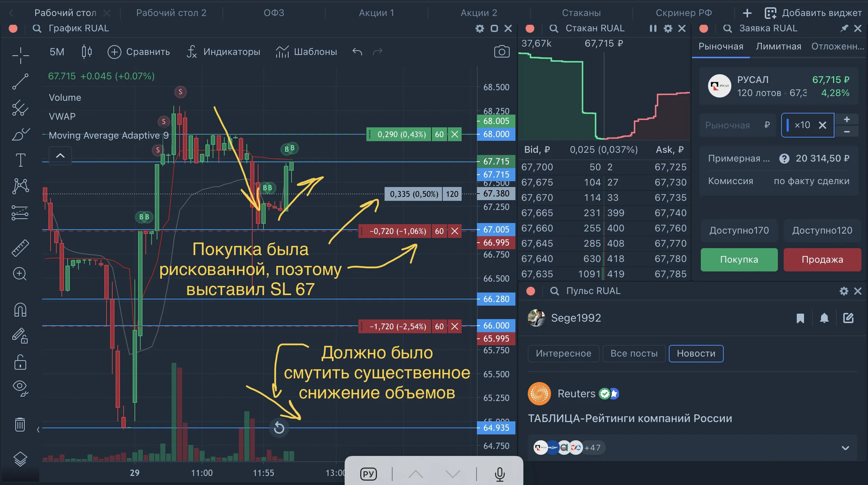This screenshot has width=868, height=485.
Task: Open the Индикаторы list
Action: click(x=223, y=52)
